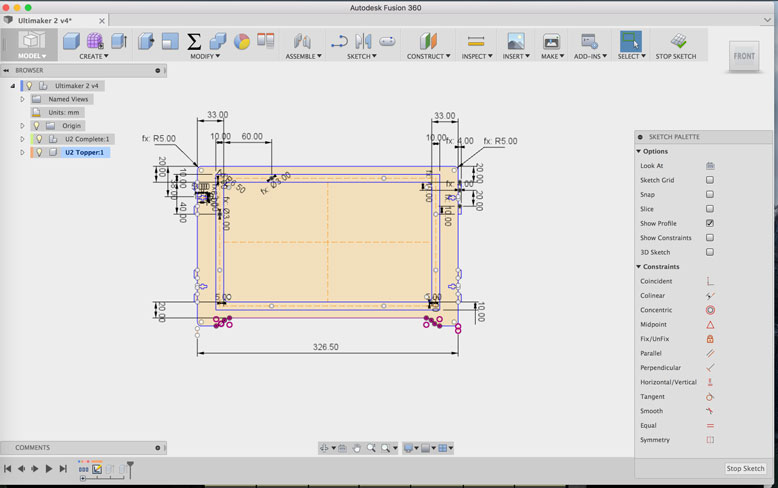This screenshot has height=488, width=778.
Task: Select the Pan hand navigation icon
Action: (x=356, y=448)
